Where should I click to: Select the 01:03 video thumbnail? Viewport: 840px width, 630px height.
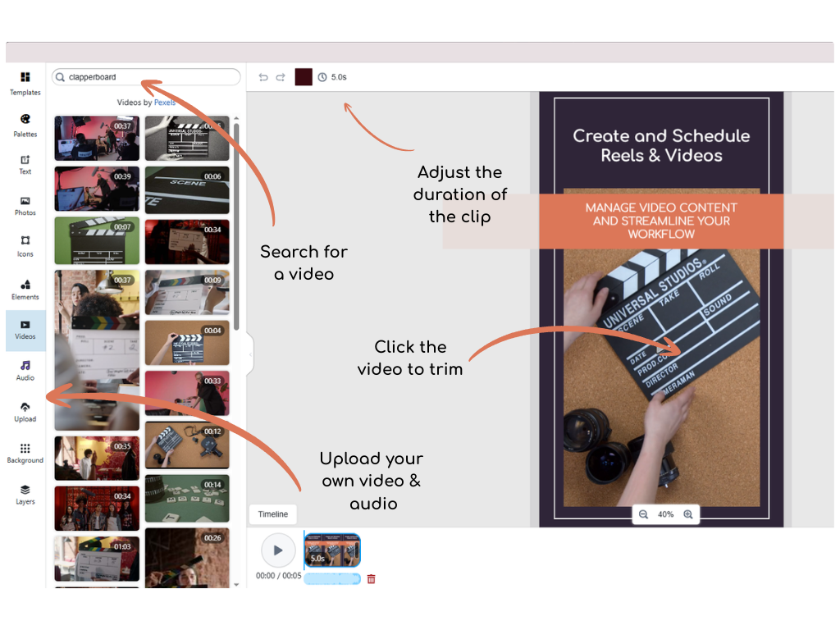[97, 559]
